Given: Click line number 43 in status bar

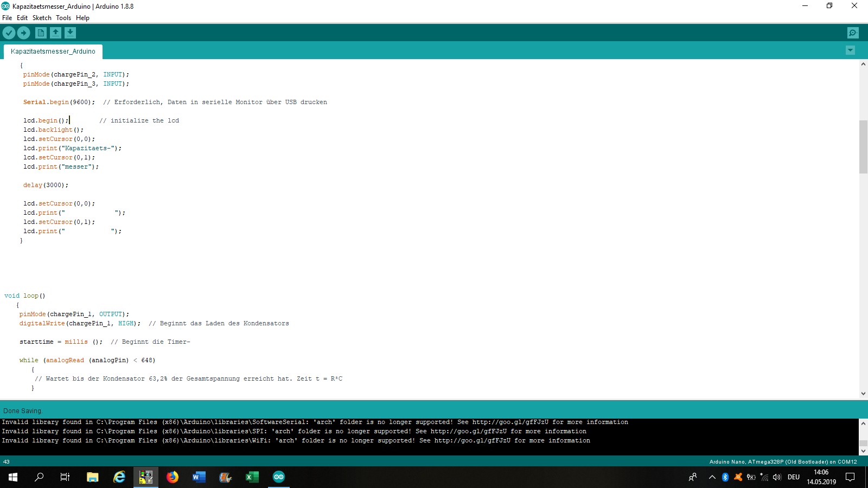Looking at the screenshot, I should pyautogui.click(x=7, y=462).
